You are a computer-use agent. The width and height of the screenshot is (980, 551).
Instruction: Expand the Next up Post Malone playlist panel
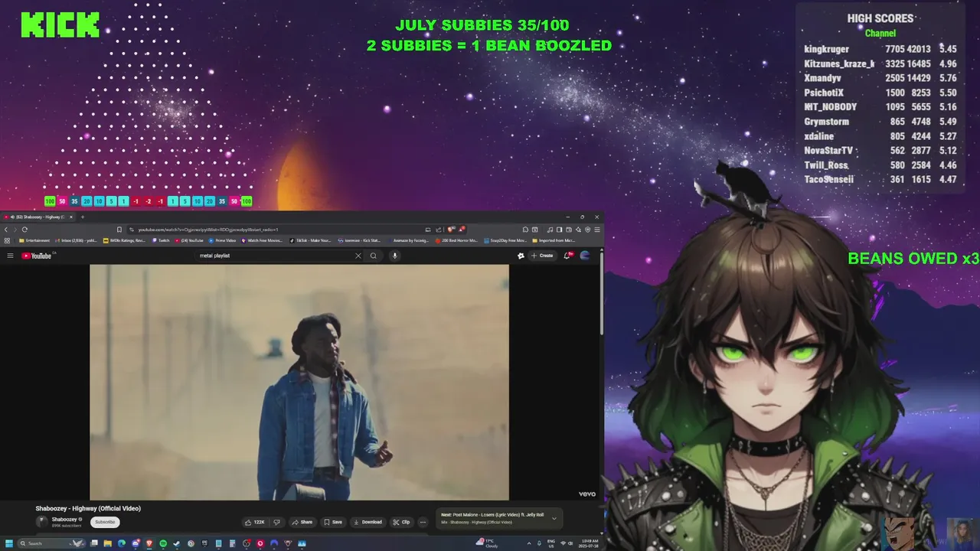pos(554,518)
